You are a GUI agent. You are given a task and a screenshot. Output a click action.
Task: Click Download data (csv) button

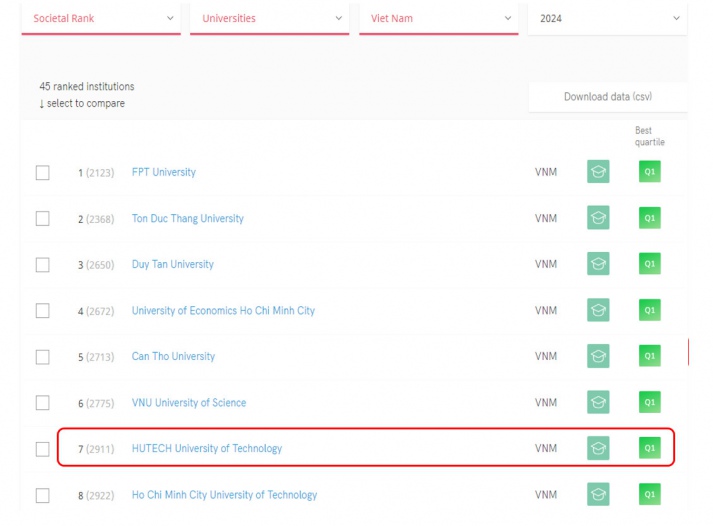tap(608, 97)
